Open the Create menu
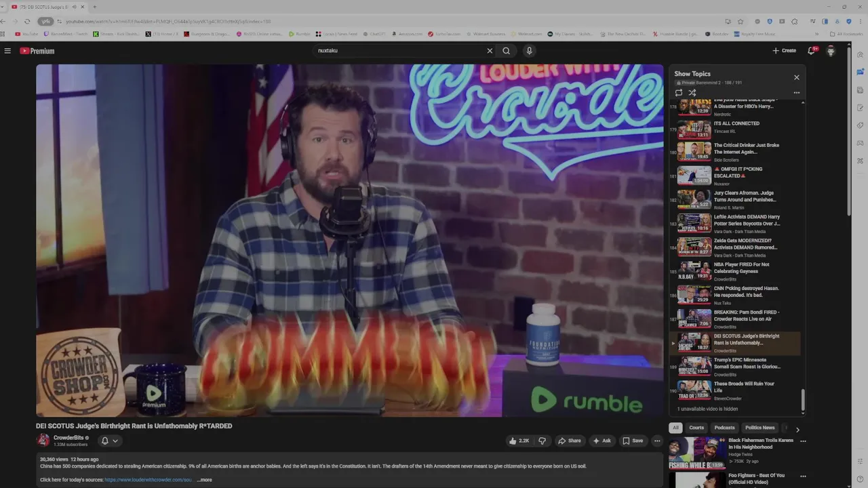The image size is (868, 488). 784,51
